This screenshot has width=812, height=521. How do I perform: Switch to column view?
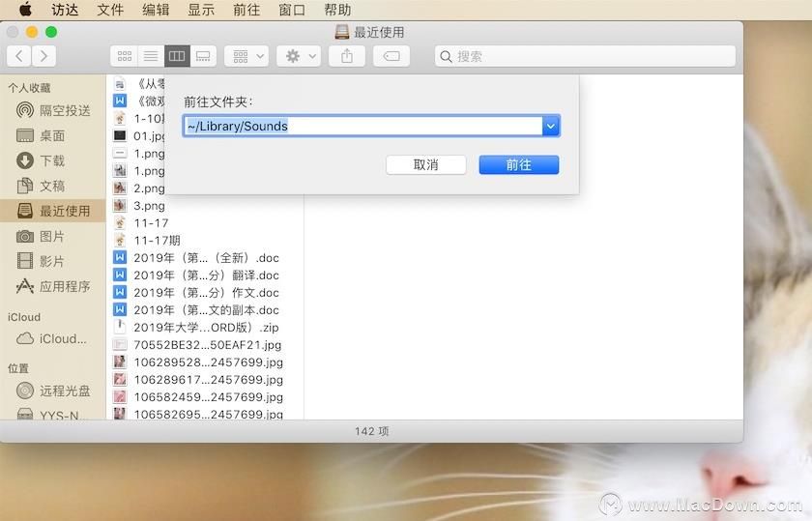coord(177,56)
